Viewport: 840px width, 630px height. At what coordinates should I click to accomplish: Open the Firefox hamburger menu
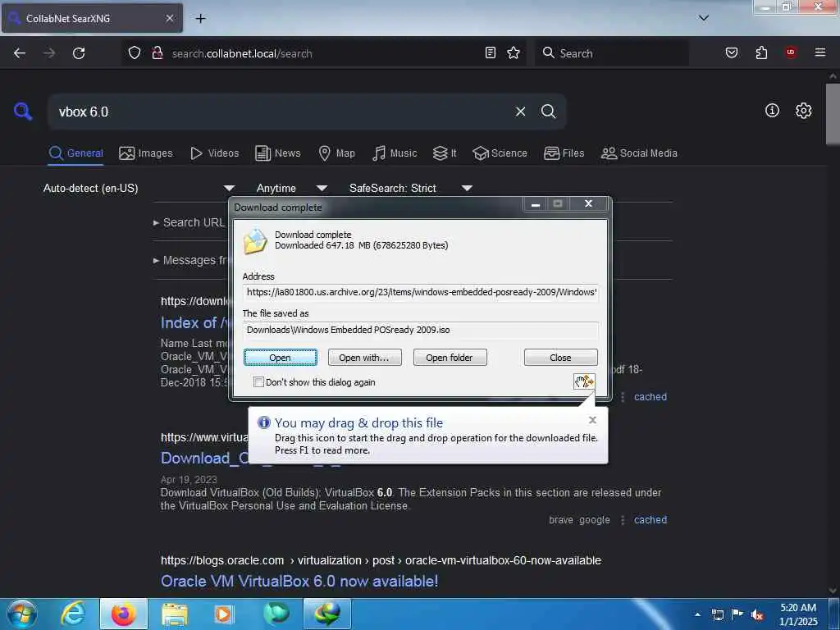[820, 52]
